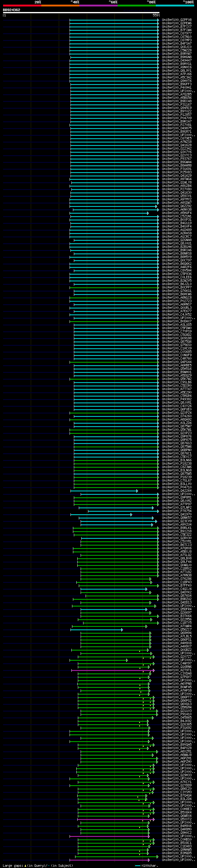
Task: Open hit UniRef100_Q2PEW6
Action: point(177,23)
